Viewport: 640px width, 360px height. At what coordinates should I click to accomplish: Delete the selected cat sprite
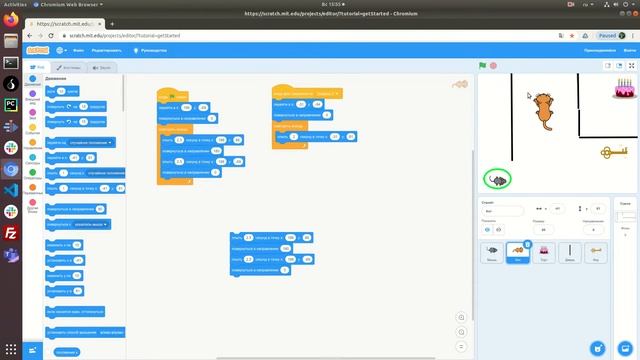click(x=527, y=244)
